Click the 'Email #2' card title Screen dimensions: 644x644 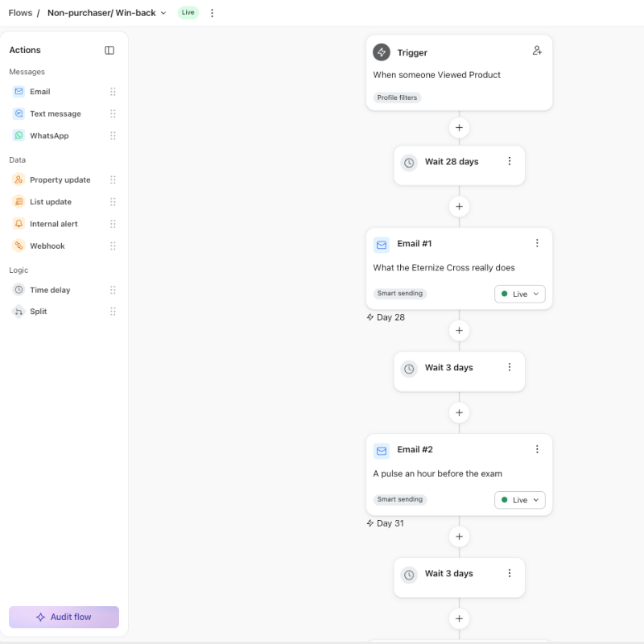tap(415, 449)
